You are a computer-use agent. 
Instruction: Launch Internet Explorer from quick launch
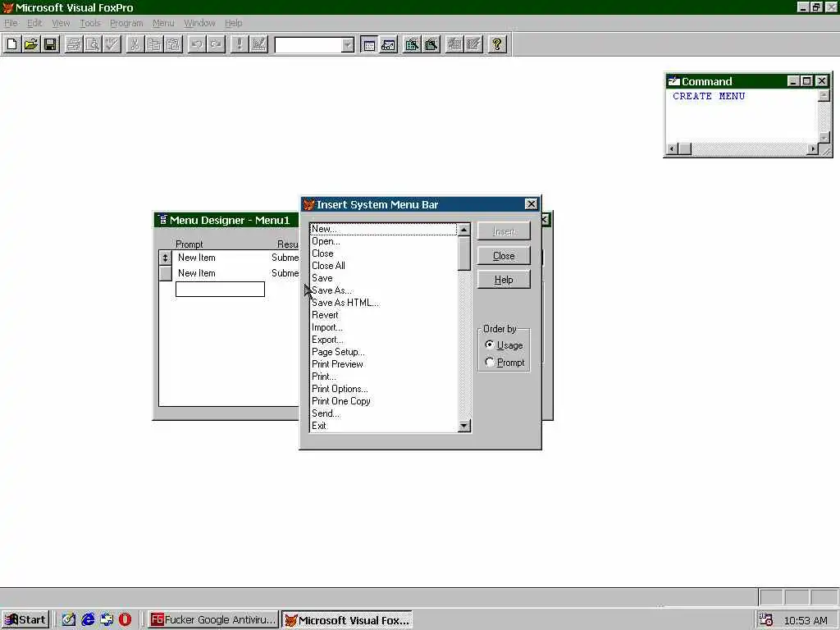click(88, 620)
